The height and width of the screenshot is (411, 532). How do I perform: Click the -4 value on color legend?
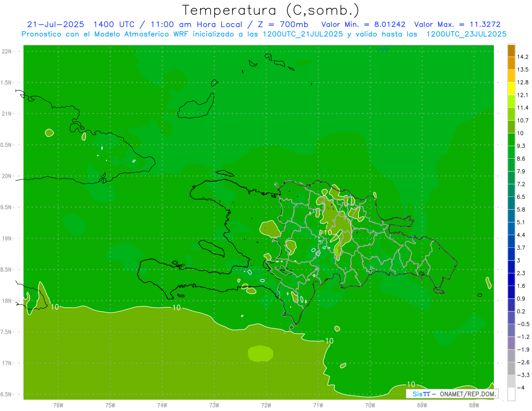[x=521, y=388]
